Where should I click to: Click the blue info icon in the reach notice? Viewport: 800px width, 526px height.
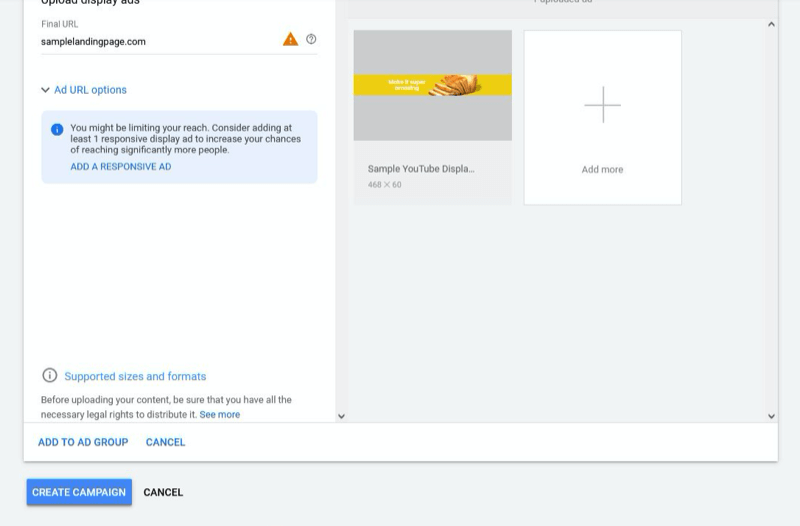[x=57, y=130]
